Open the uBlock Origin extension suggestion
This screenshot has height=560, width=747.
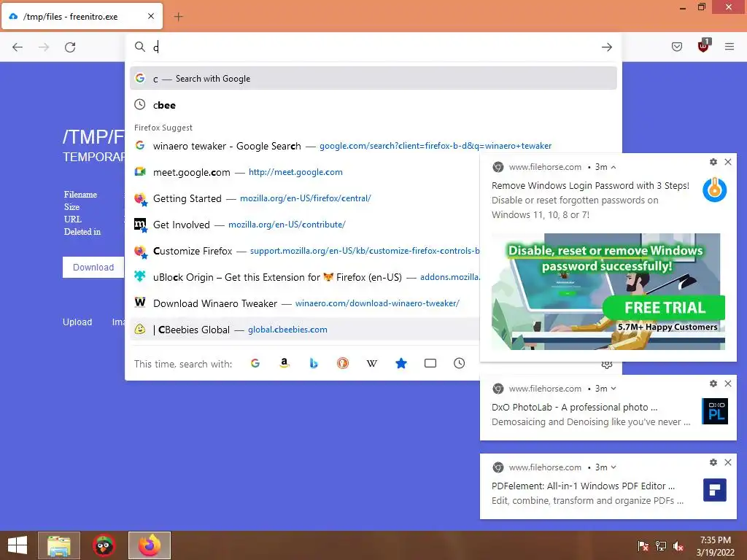[x=305, y=277]
